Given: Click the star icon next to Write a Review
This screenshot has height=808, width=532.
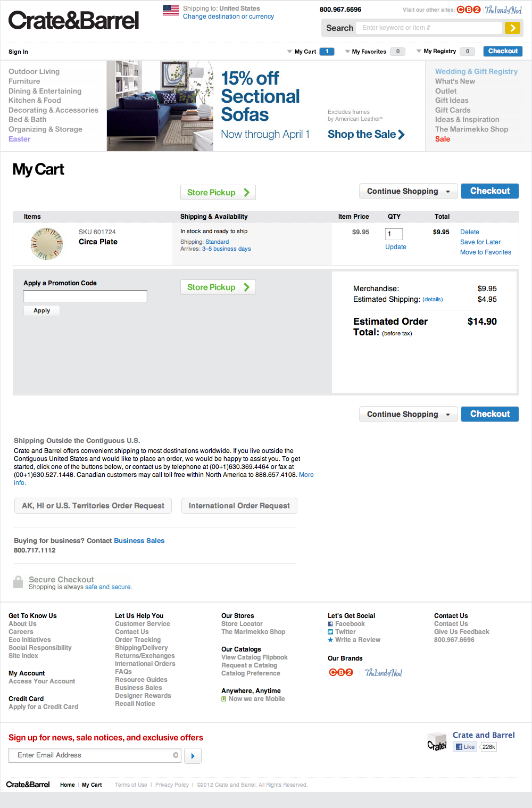Looking at the screenshot, I should click(330, 639).
